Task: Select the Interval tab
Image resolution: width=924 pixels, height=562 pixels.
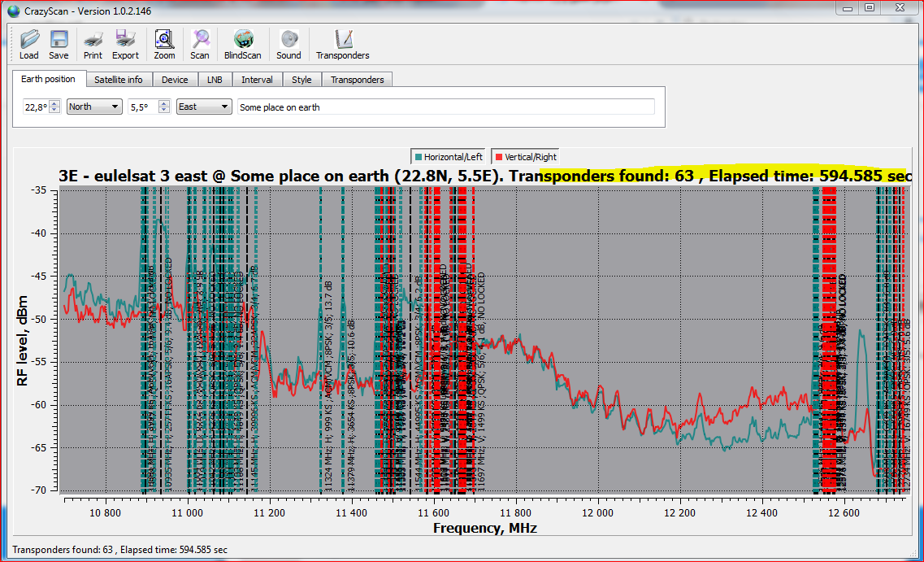Action: tap(257, 80)
